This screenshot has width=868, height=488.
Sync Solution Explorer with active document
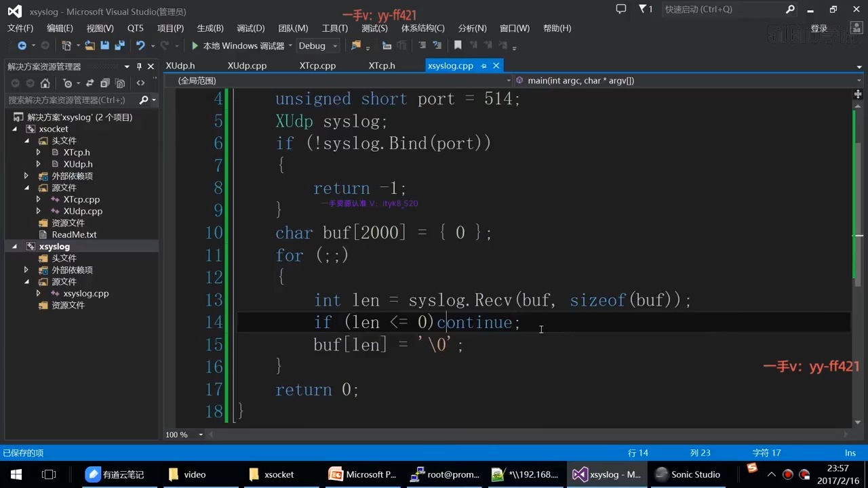click(x=90, y=83)
